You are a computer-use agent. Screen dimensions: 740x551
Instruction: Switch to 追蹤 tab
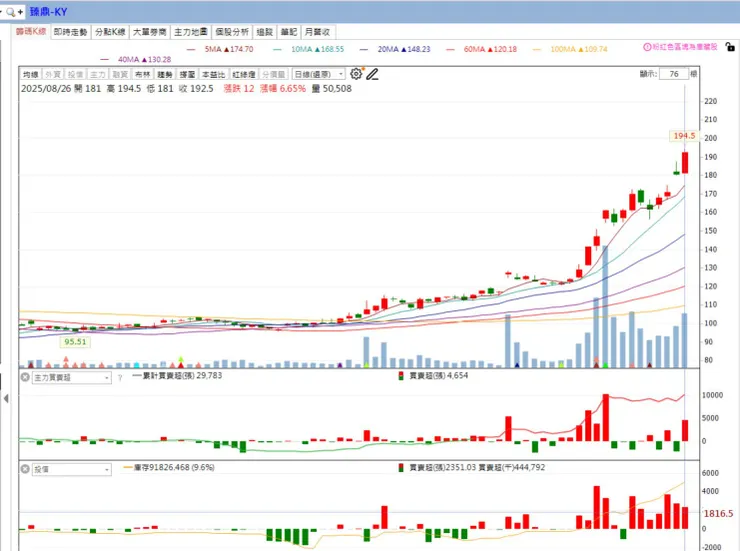tap(265, 32)
